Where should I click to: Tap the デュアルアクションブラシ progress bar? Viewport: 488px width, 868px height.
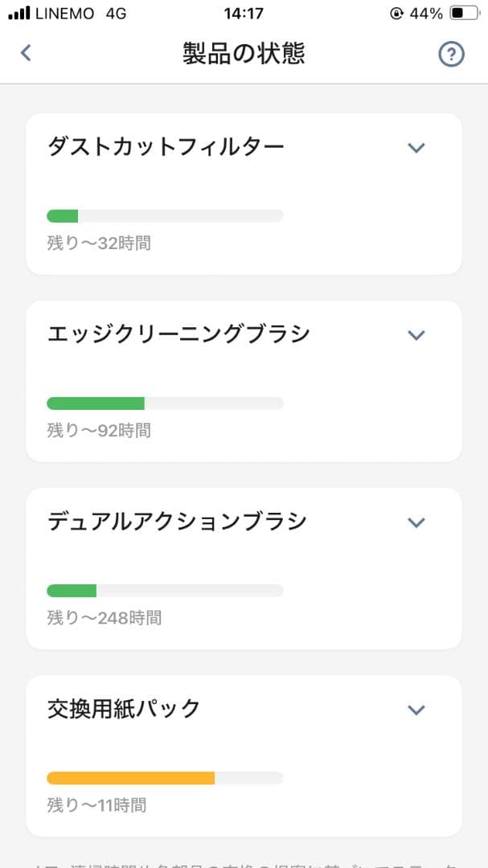165,591
